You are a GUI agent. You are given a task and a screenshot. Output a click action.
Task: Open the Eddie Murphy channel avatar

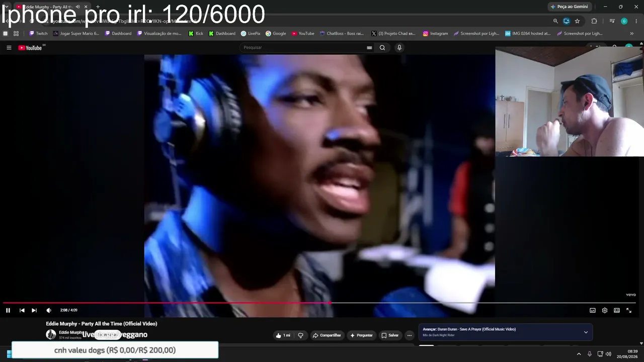(x=51, y=334)
